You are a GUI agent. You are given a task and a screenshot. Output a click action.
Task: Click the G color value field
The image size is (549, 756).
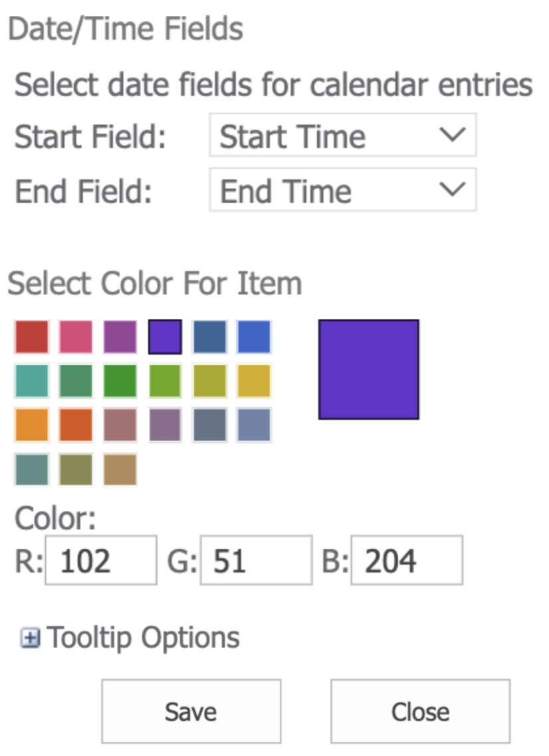click(256, 561)
